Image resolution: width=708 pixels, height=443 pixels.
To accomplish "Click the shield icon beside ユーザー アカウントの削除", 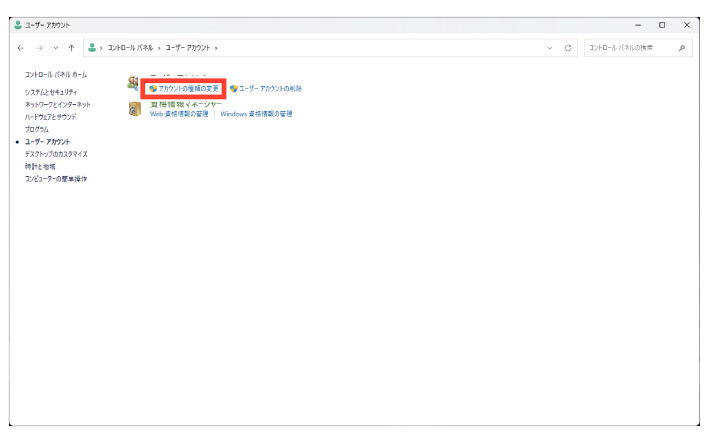I will tap(234, 89).
